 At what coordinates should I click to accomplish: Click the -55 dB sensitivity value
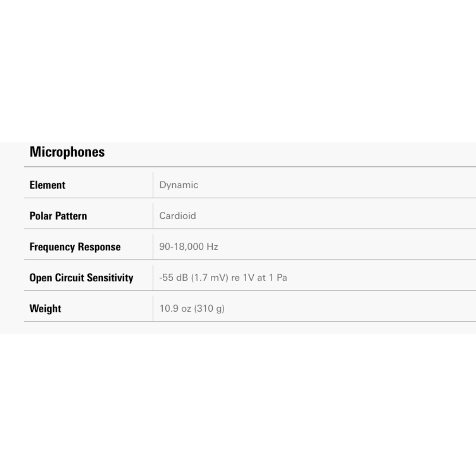(x=223, y=278)
